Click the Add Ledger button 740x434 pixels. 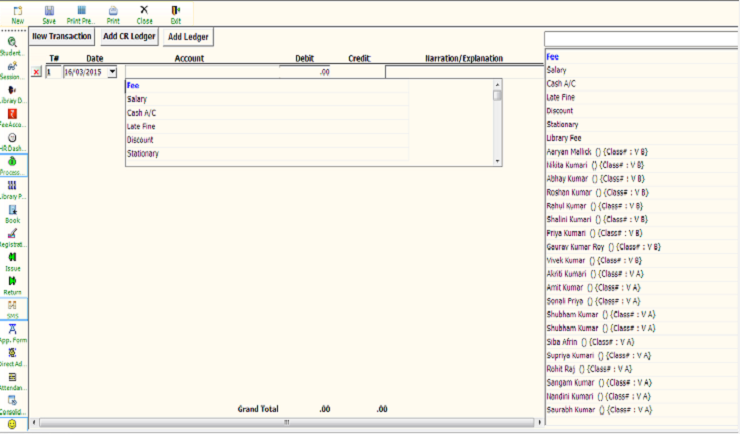188,36
